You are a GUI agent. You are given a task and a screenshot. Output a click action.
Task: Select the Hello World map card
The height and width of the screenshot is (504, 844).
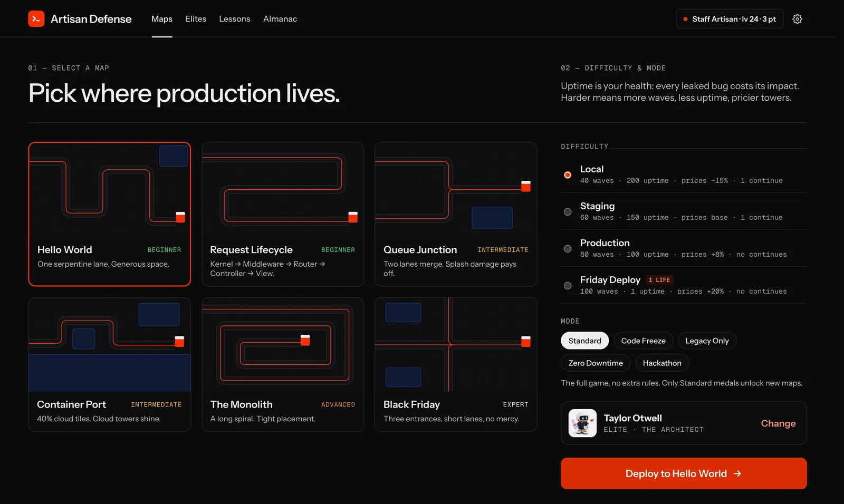coord(109,214)
